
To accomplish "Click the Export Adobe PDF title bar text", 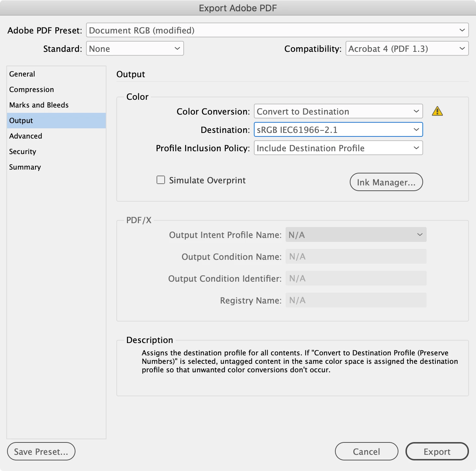I will [238, 8].
